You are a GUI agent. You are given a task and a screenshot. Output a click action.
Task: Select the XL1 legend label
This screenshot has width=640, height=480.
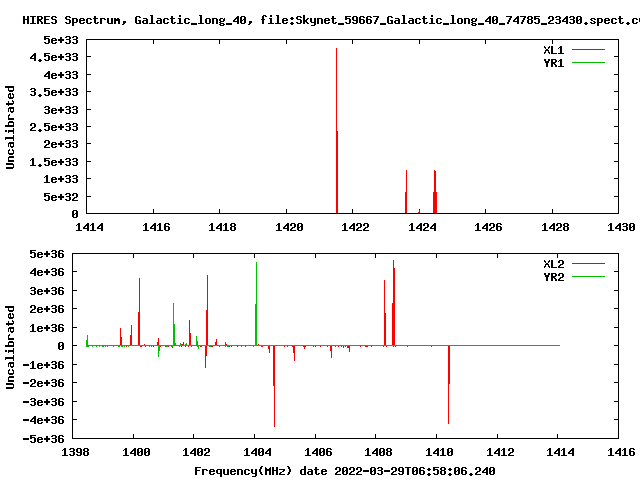553,50
